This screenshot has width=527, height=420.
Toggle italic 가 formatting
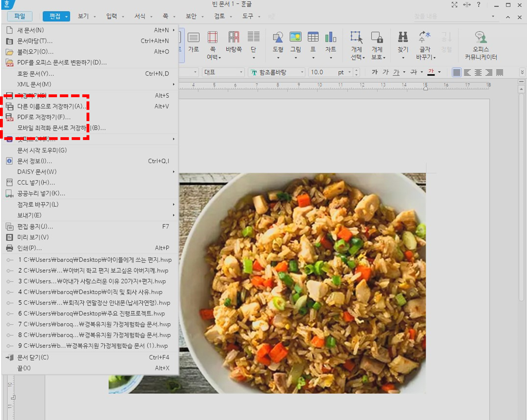point(385,72)
